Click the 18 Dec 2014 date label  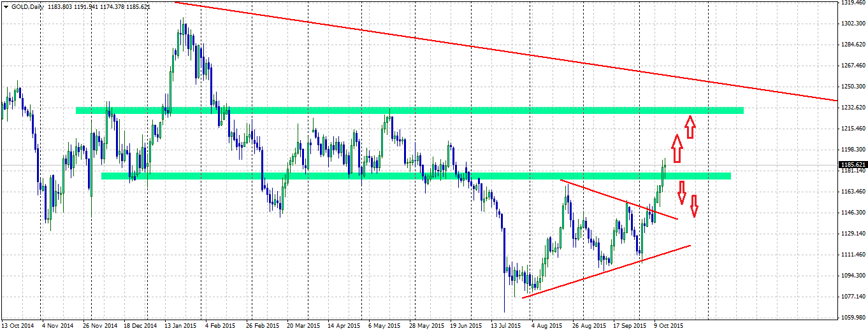tap(140, 325)
